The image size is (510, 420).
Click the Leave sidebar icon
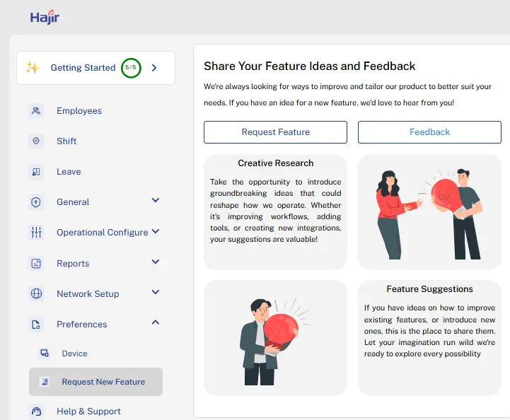coord(36,172)
